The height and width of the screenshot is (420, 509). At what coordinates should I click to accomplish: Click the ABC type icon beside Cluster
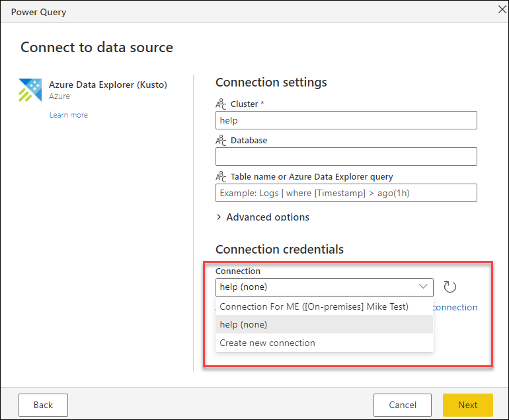pyautogui.click(x=221, y=104)
